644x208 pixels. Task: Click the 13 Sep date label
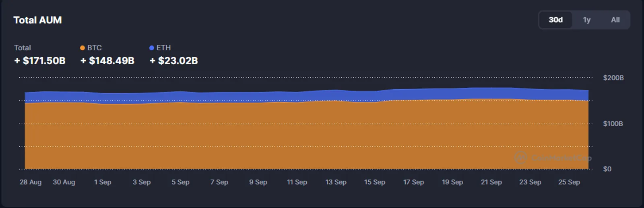pyautogui.click(x=336, y=182)
